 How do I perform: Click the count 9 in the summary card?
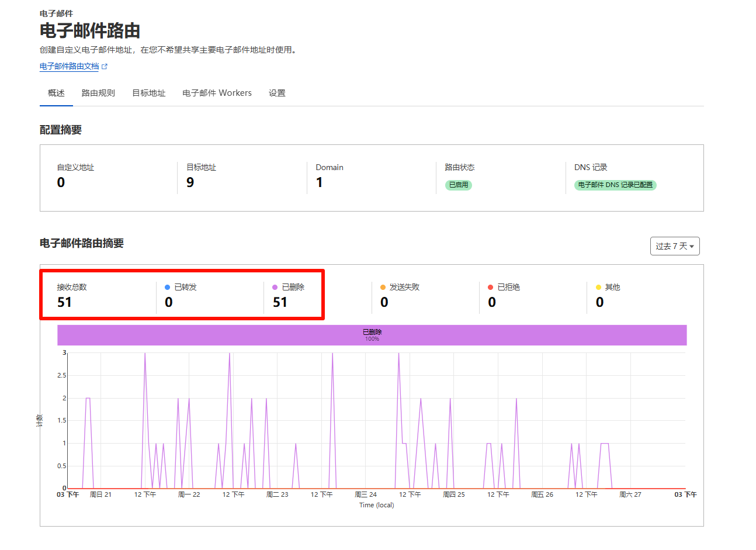[190, 182]
